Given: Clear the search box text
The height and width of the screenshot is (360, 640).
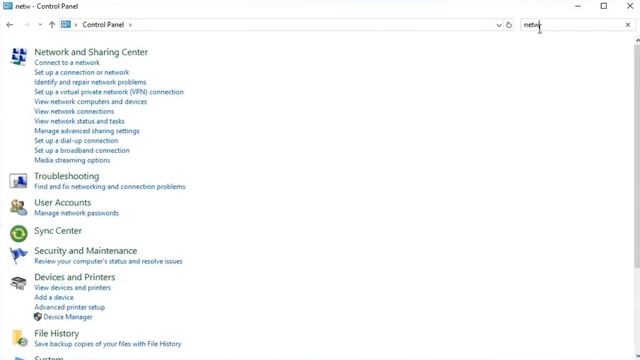Looking at the screenshot, I should click(628, 25).
